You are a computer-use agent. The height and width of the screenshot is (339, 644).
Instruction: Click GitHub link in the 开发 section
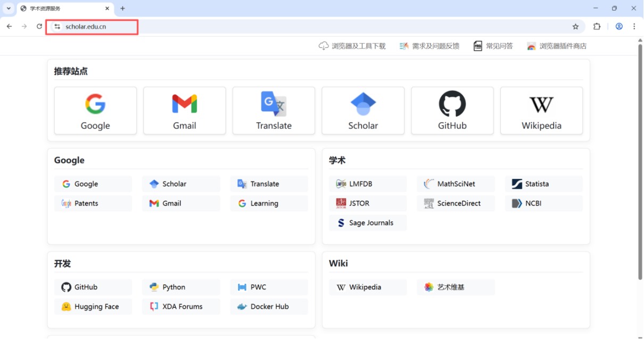93,287
